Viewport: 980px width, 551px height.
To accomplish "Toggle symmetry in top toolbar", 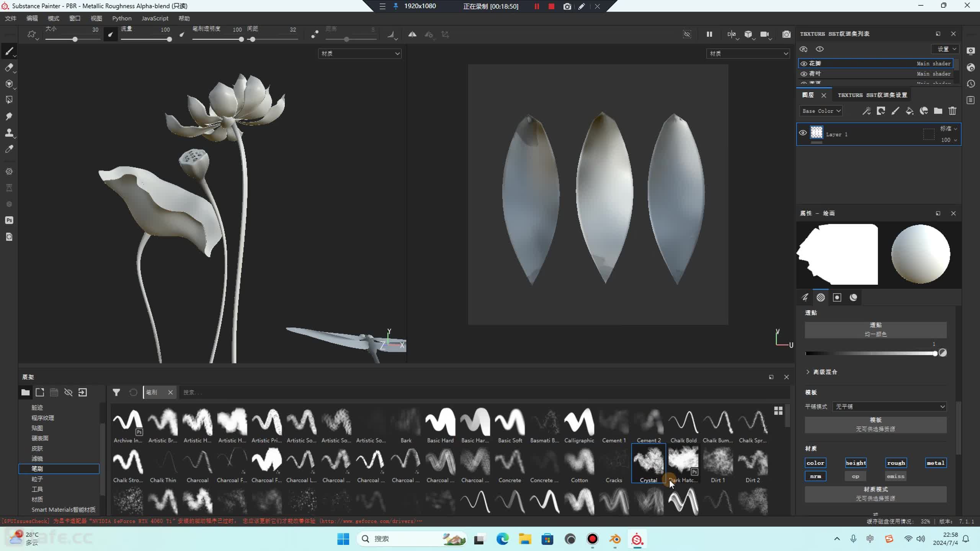I will pos(412,34).
